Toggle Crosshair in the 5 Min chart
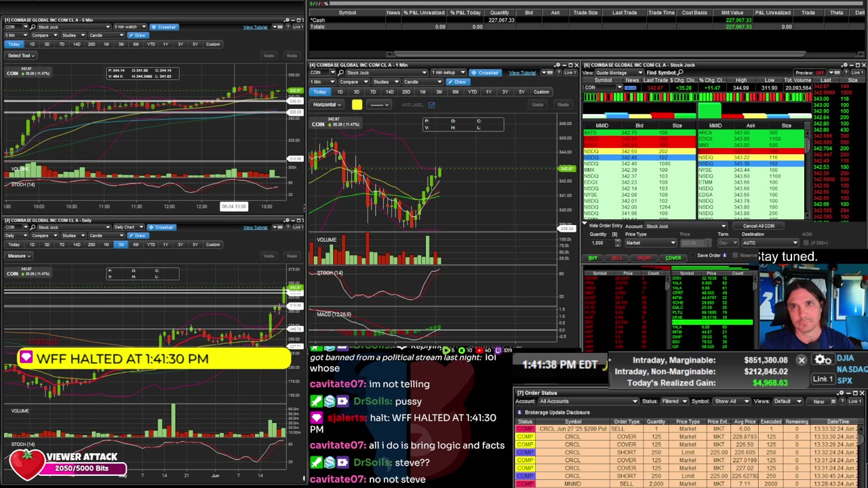868x488 pixels. point(164,27)
